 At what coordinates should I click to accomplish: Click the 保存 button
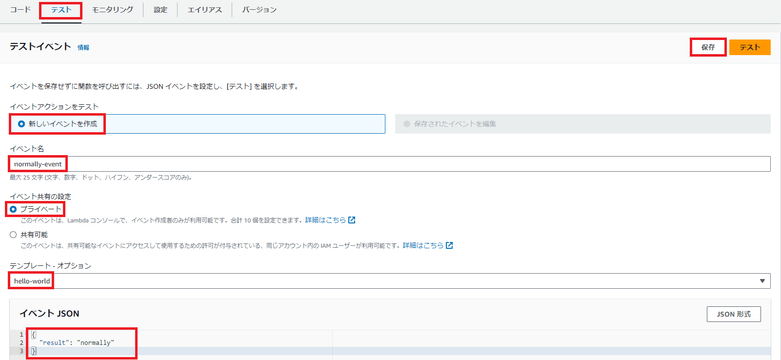708,47
